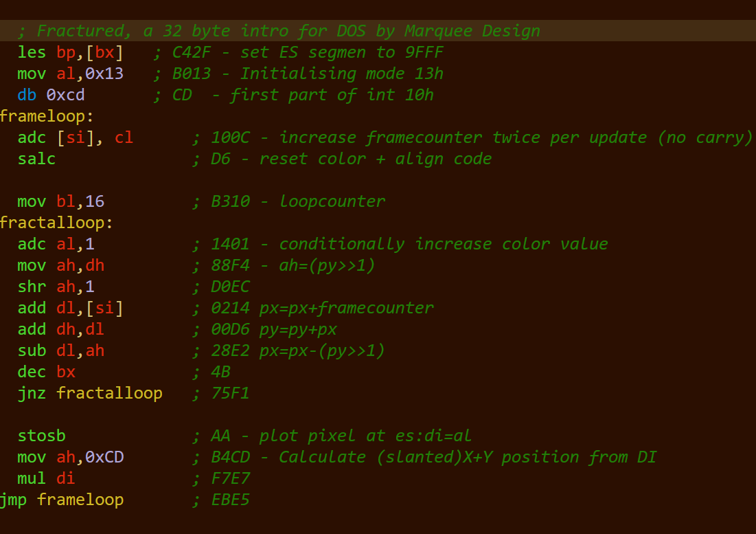Place cursor on 'les bp,[bx]' instruction

pyautogui.click(x=71, y=52)
